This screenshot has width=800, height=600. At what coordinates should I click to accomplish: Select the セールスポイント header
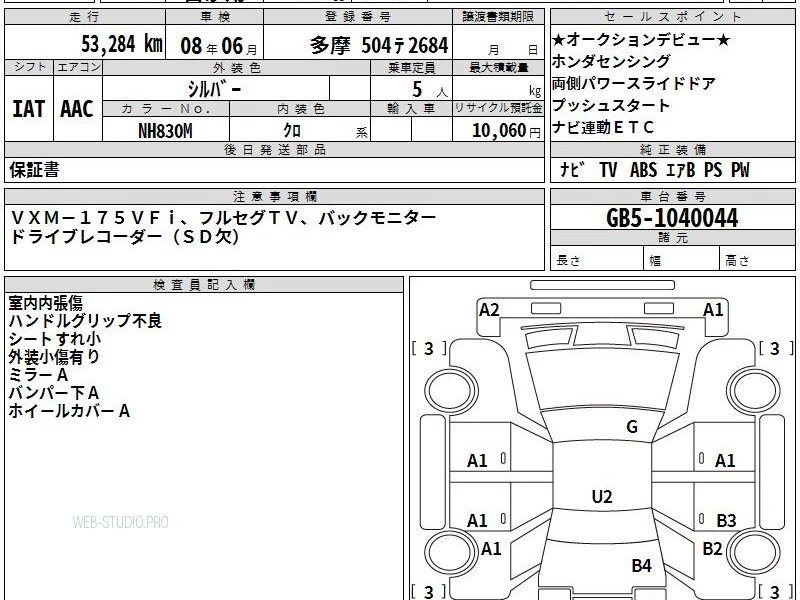coord(672,17)
